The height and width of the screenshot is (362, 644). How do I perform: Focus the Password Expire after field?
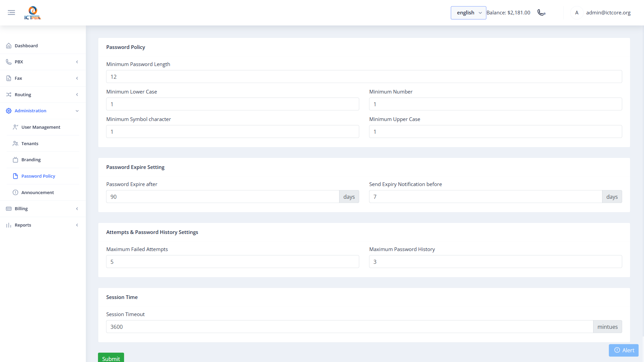tap(222, 197)
